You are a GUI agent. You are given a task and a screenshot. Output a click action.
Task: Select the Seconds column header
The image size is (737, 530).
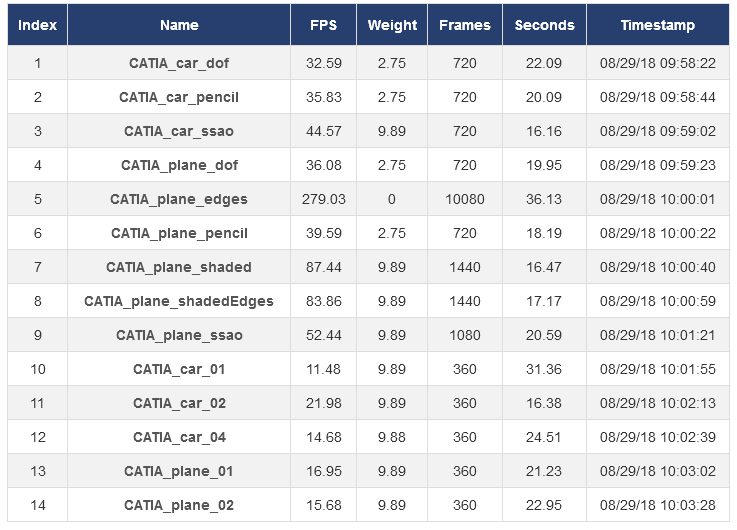pos(544,25)
